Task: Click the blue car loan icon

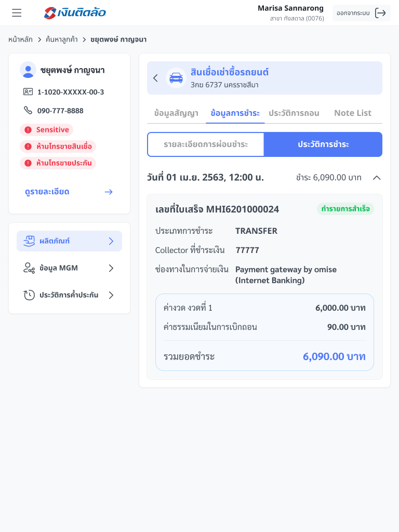Action: click(176, 78)
